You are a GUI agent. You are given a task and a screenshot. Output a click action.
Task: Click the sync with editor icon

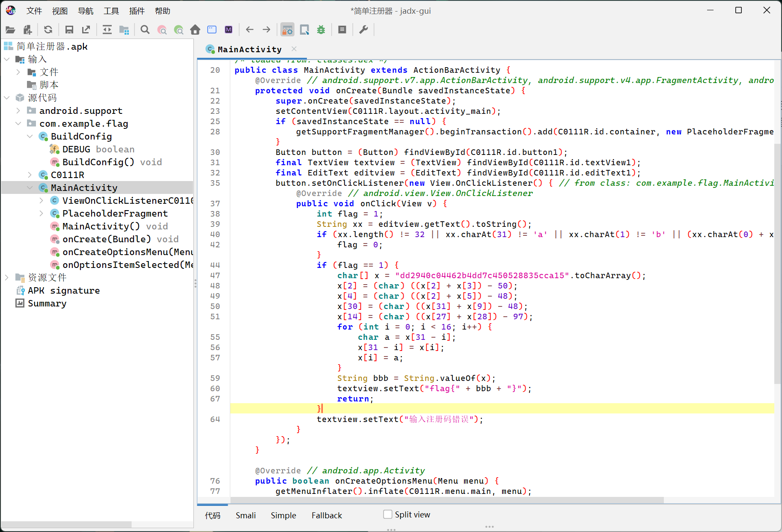point(107,30)
